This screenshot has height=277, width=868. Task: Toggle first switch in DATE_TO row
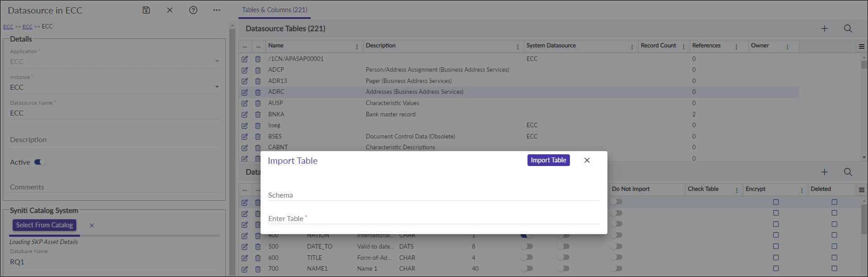(527, 246)
